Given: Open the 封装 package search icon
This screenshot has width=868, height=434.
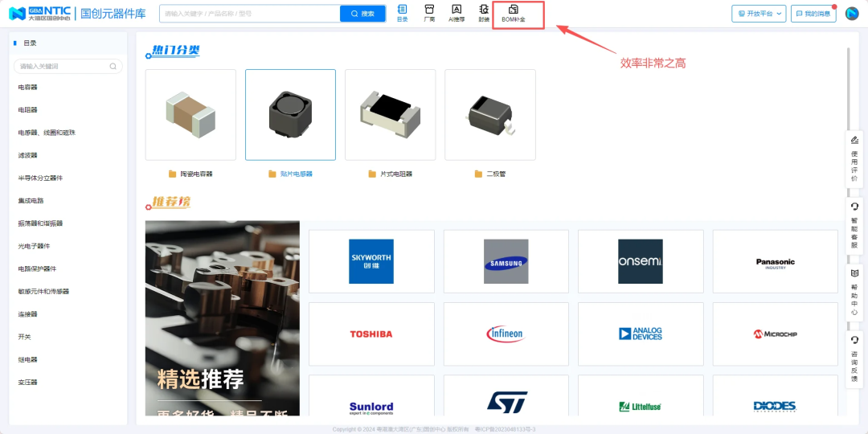Looking at the screenshot, I should (483, 14).
